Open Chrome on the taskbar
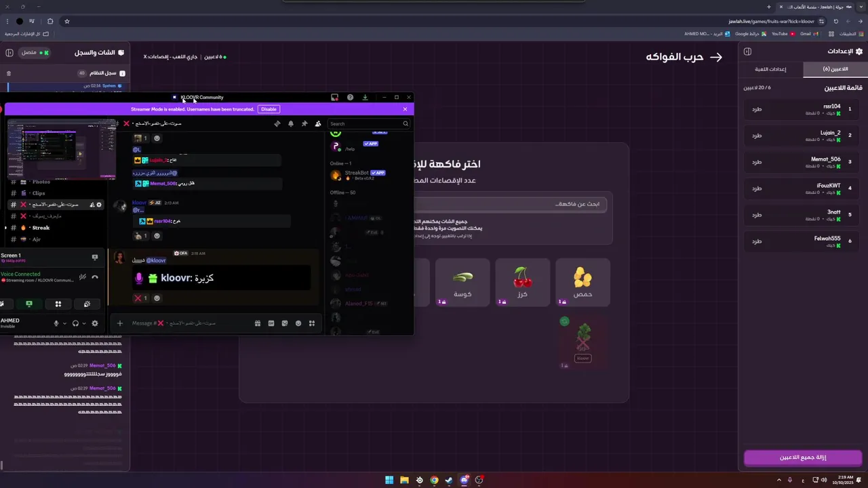 [x=434, y=480]
